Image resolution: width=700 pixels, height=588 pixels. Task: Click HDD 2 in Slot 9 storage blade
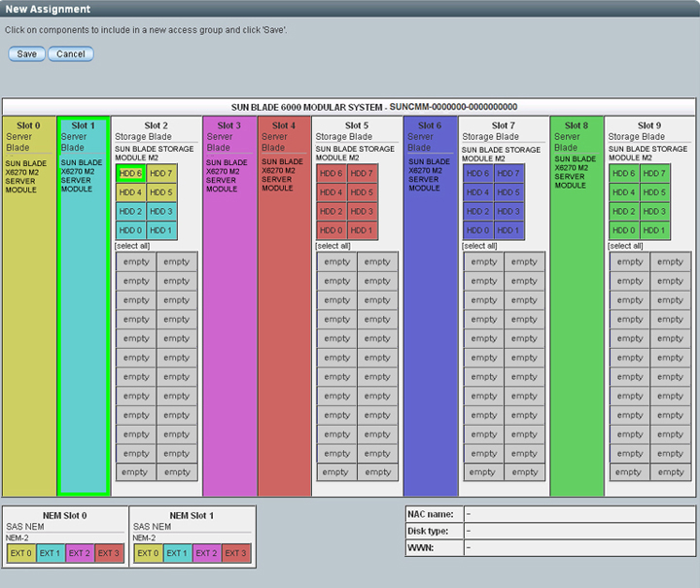(x=623, y=212)
